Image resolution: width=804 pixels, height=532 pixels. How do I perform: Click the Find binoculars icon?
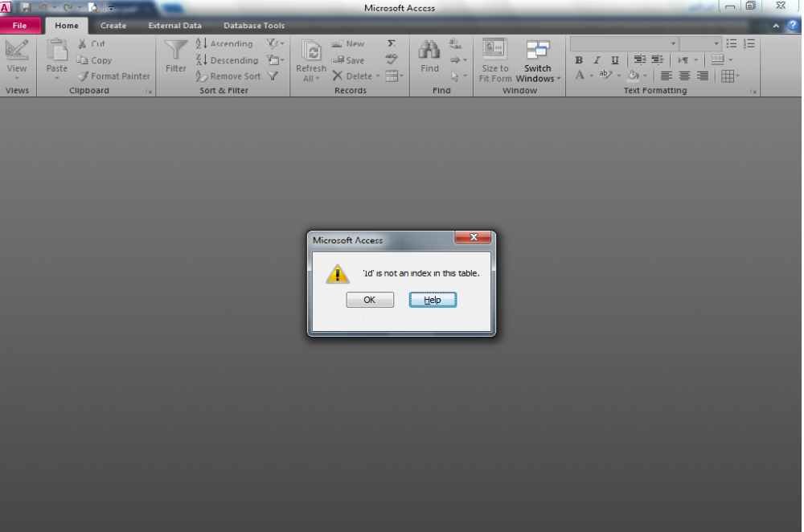tap(429, 51)
